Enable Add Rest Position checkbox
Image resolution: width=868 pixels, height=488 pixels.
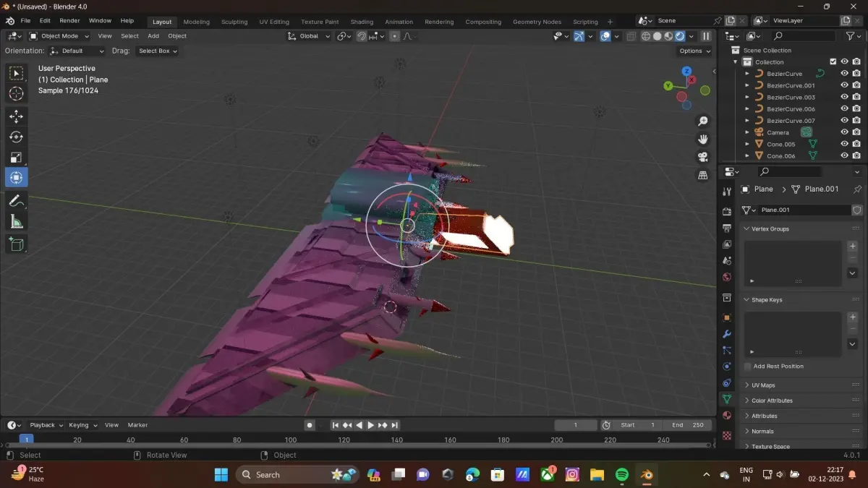pos(748,367)
